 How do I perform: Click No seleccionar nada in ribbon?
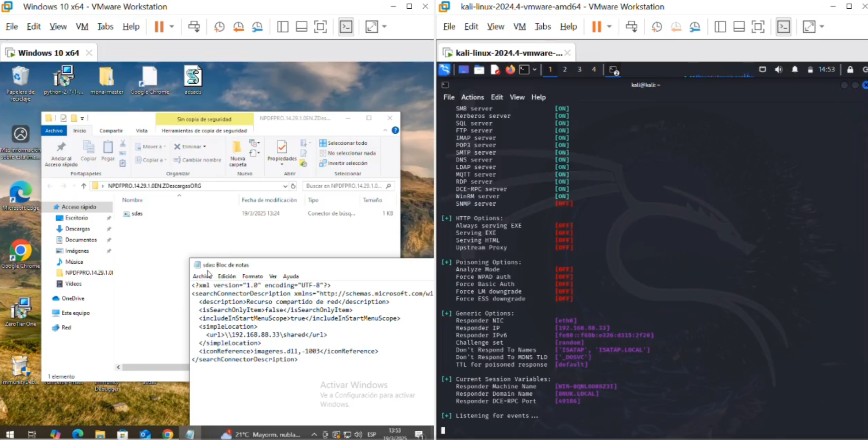tap(347, 153)
